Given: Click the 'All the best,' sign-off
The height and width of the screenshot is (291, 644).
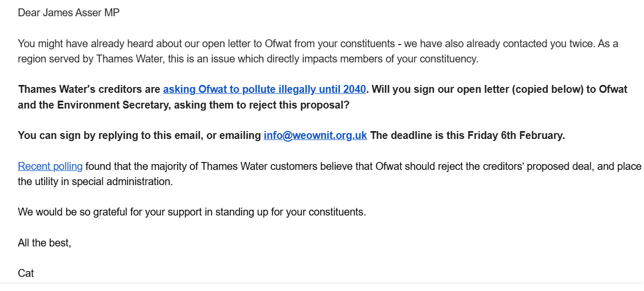Looking at the screenshot, I should [x=45, y=243].
